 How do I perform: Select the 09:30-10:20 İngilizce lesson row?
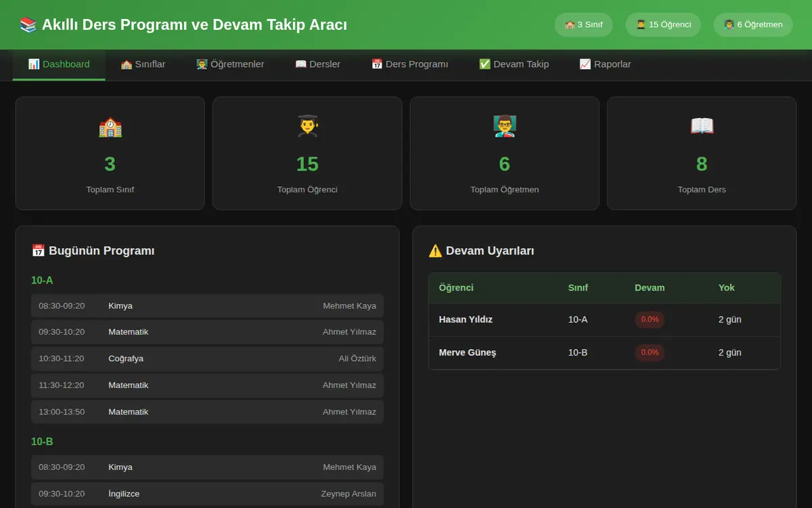tap(207, 494)
